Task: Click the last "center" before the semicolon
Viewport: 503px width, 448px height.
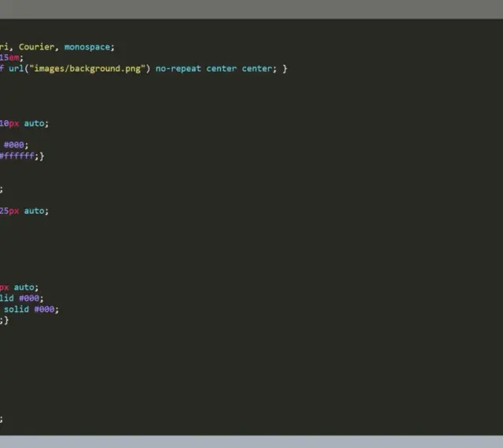Action: (x=257, y=68)
